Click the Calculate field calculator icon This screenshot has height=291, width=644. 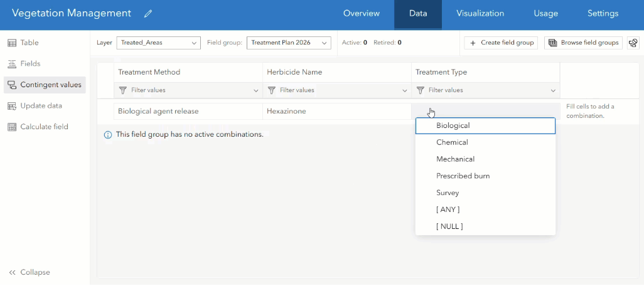[13, 127]
